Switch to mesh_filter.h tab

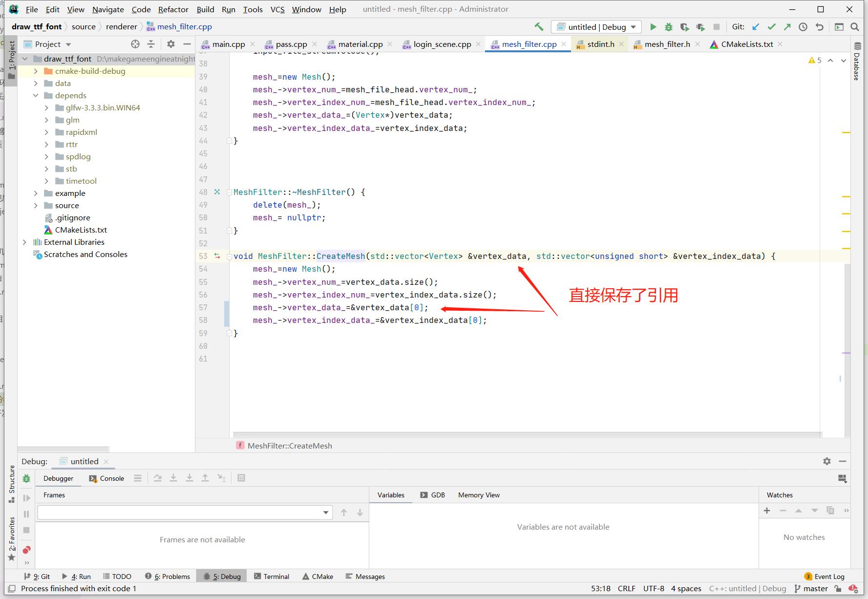[x=667, y=44]
